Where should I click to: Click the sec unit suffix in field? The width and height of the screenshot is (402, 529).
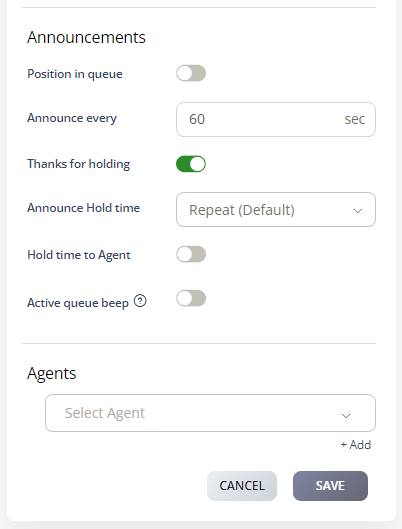coord(354,119)
